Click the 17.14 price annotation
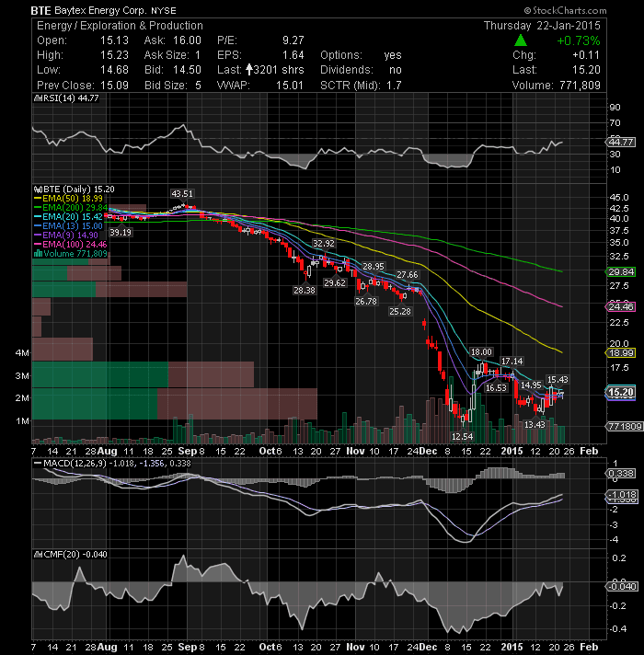 click(x=512, y=361)
